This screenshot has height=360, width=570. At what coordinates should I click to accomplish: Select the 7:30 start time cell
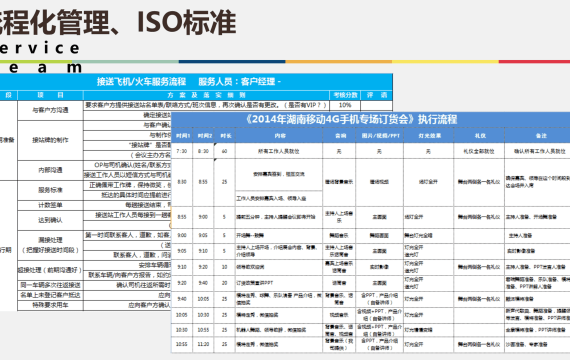(182, 151)
